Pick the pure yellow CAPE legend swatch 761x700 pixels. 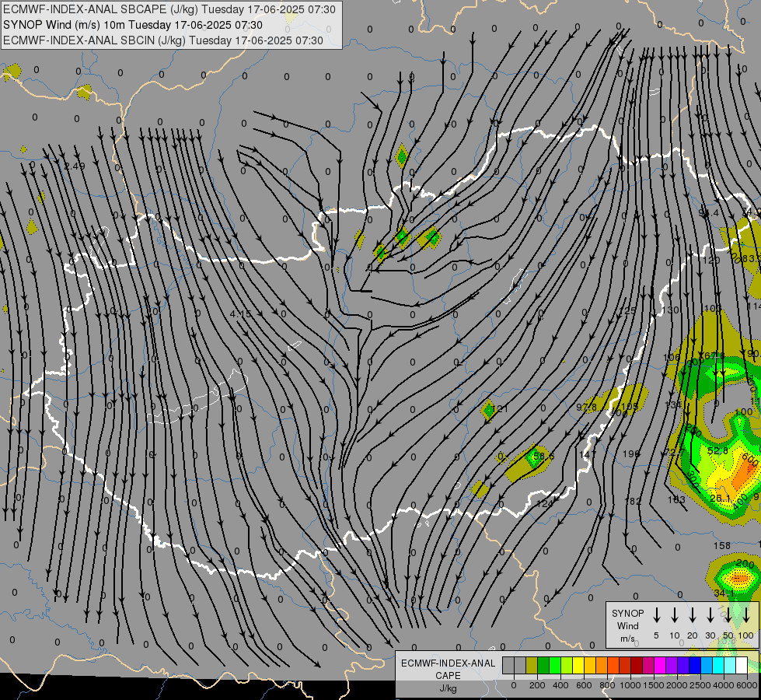(578, 665)
